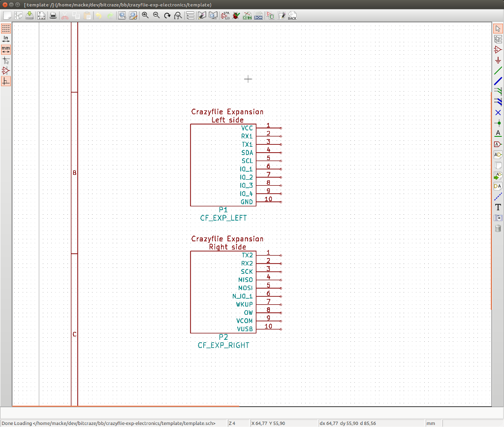The image size is (504, 427).
Task: Open the Library editor
Action: [202, 15]
